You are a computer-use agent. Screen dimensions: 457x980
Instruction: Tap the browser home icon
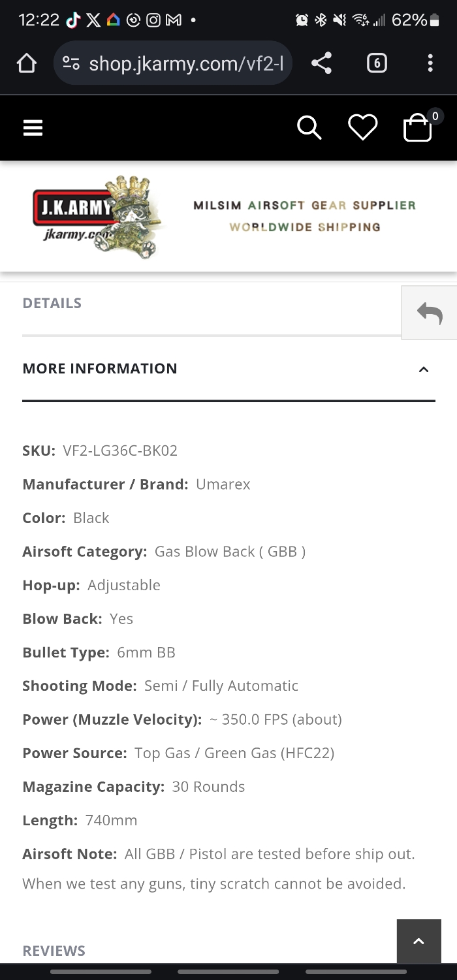(26, 63)
